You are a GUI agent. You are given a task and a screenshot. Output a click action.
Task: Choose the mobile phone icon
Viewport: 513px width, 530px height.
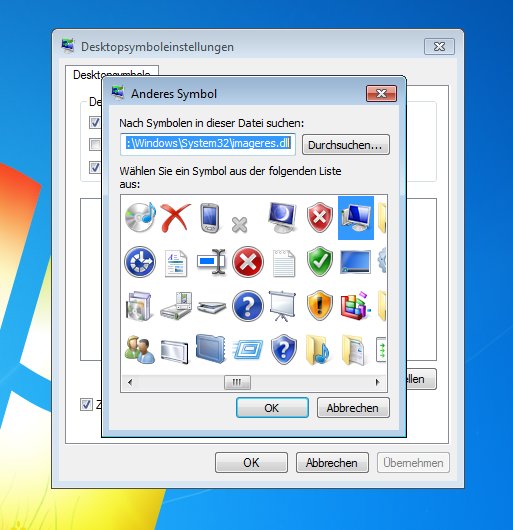[x=210, y=218]
